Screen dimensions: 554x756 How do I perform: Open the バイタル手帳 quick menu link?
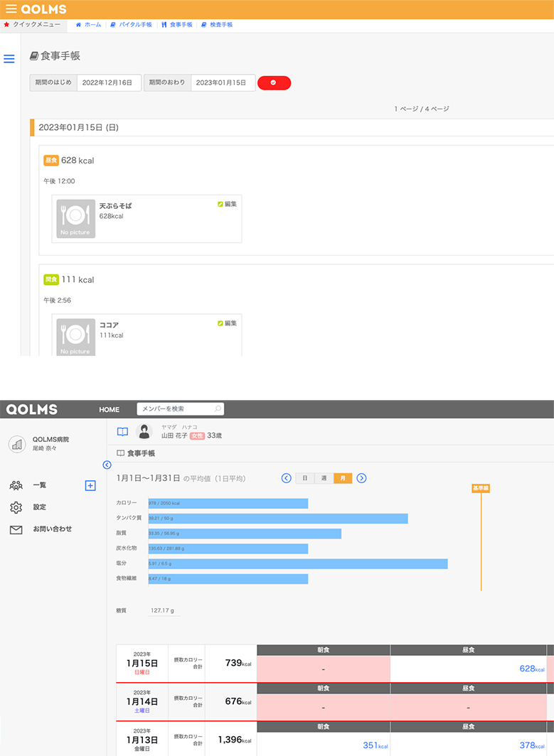131,25
